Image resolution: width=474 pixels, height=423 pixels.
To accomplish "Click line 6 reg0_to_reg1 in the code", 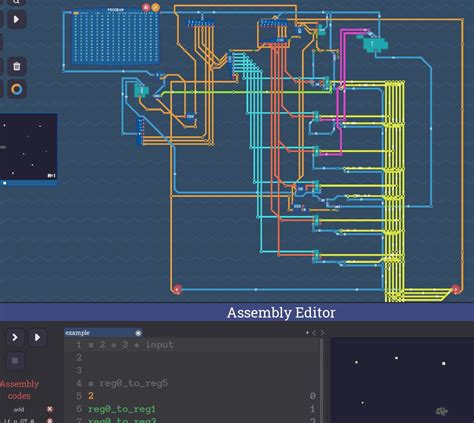I will pyautogui.click(x=122, y=409).
